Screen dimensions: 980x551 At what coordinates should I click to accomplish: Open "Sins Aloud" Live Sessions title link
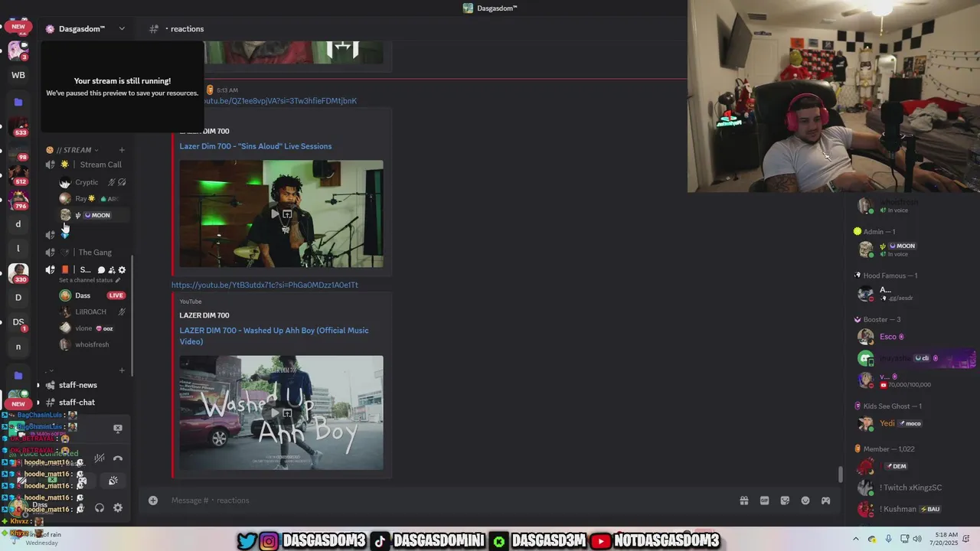(x=256, y=146)
